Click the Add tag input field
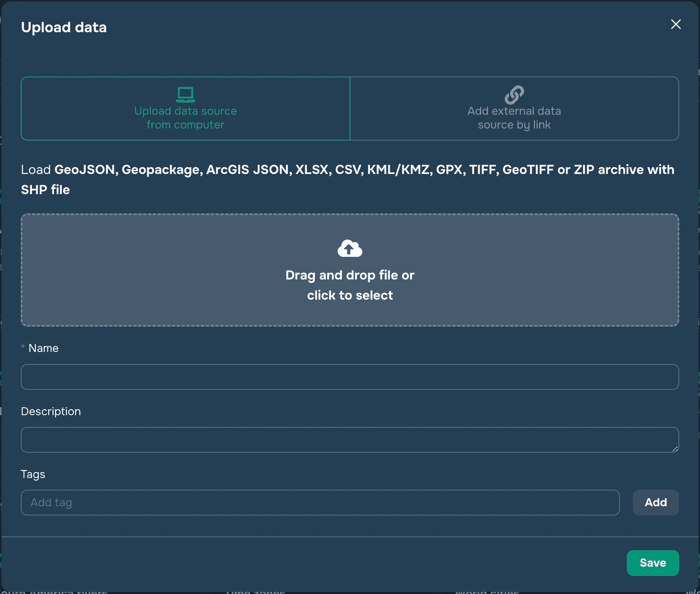 320,502
